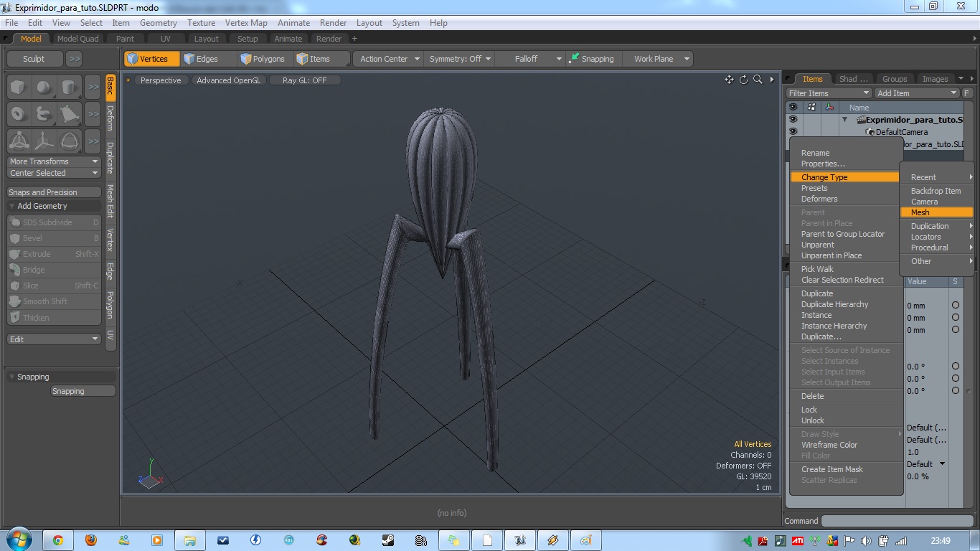Select Duplicate Hierarchy in context menu
This screenshot has height=551, width=980.
(834, 304)
